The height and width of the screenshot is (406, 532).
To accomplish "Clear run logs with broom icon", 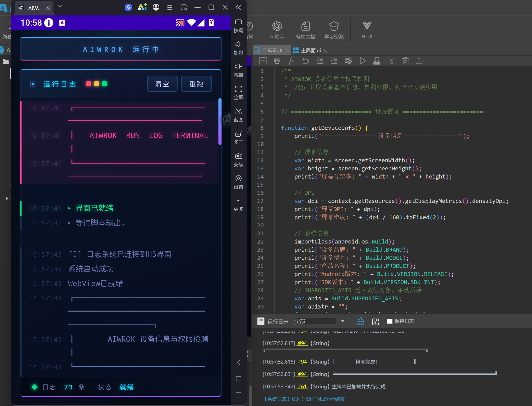I will pyautogui.click(x=360, y=321).
